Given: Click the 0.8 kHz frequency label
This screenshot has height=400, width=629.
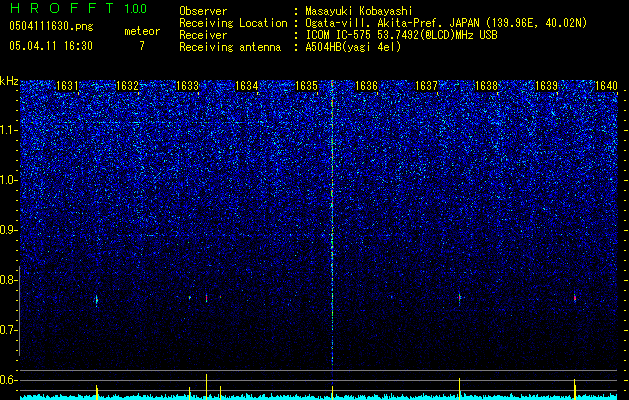Looking at the screenshot, I should point(8,280).
